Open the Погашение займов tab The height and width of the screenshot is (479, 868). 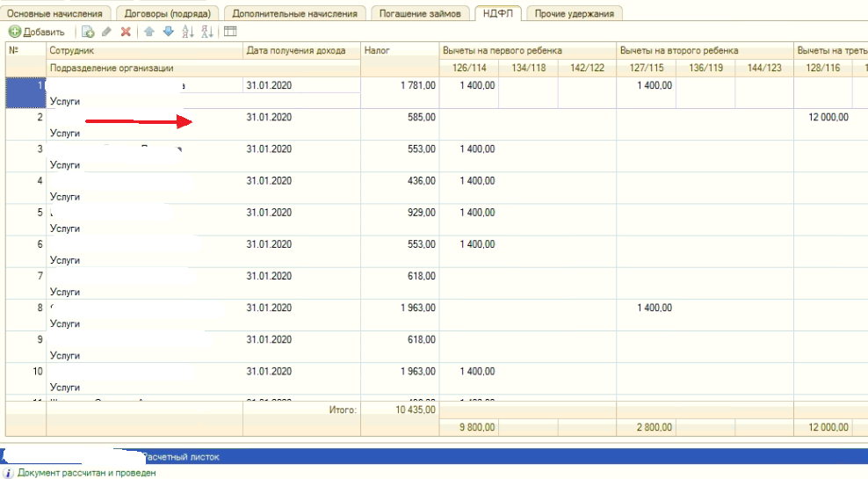click(421, 13)
